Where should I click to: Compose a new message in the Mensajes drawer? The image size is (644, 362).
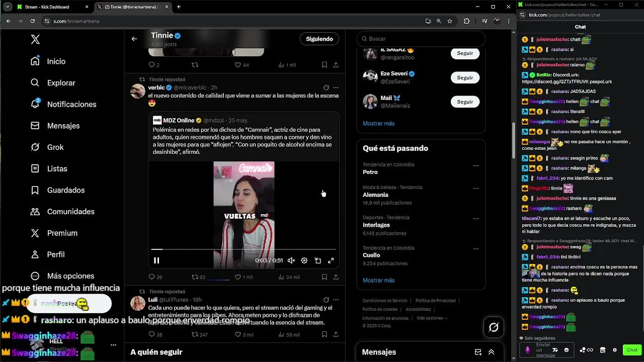click(x=478, y=352)
